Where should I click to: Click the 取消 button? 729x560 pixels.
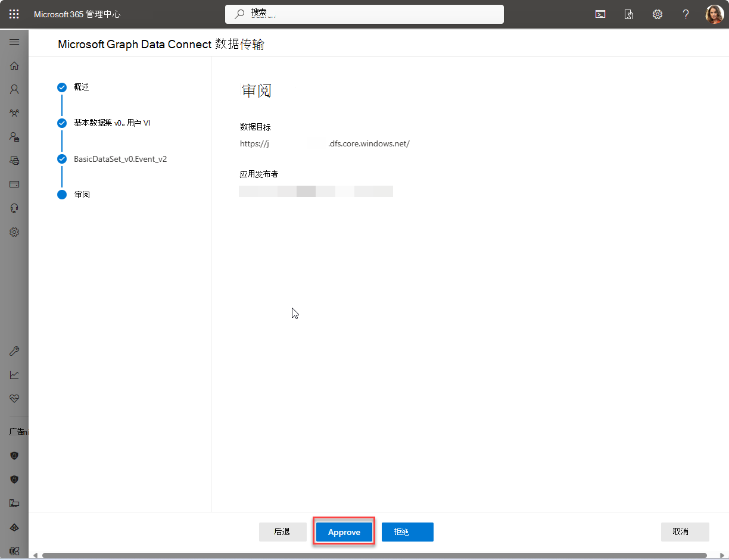(x=685, y=532)
